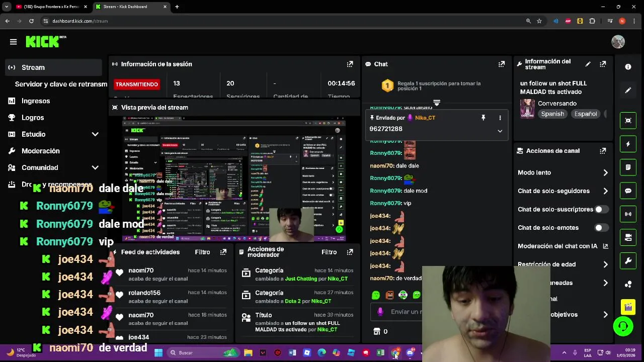Open Moderación del chat con IA link

563,246
